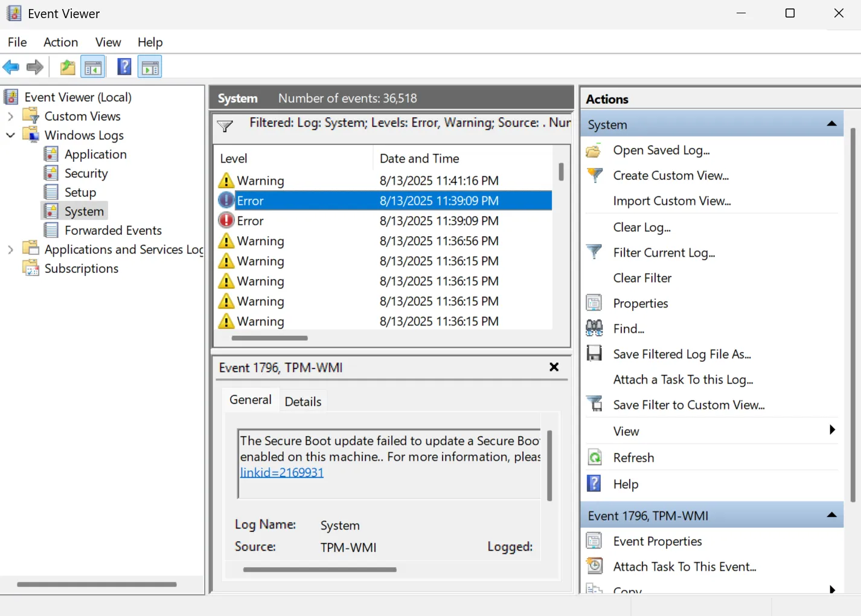The width and height of the screenshot is (861, 616).
Task: Expand the Applications and Services Logs node
Action: click(10, 249)
